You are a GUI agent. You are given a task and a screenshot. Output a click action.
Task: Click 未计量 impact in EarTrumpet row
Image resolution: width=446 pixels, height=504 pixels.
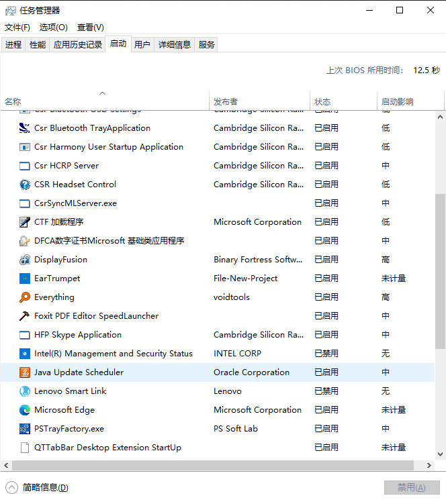click(394, 279)
